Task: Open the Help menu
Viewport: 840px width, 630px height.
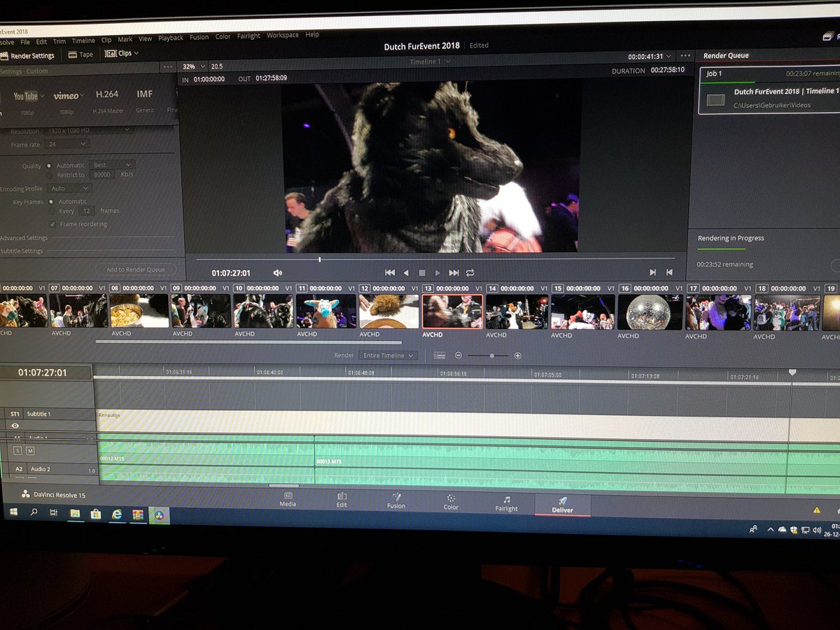Action: click(312, 34)
